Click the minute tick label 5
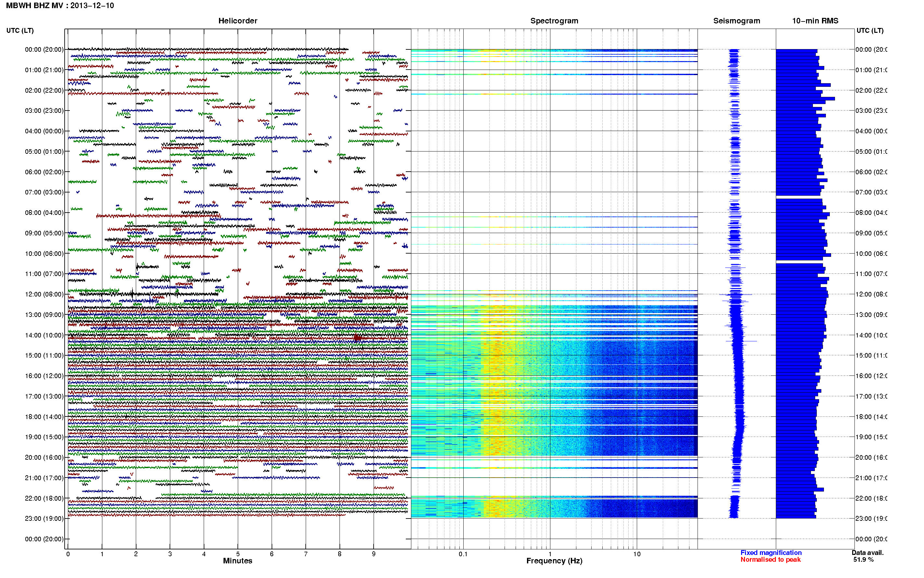 coord(237,554)
